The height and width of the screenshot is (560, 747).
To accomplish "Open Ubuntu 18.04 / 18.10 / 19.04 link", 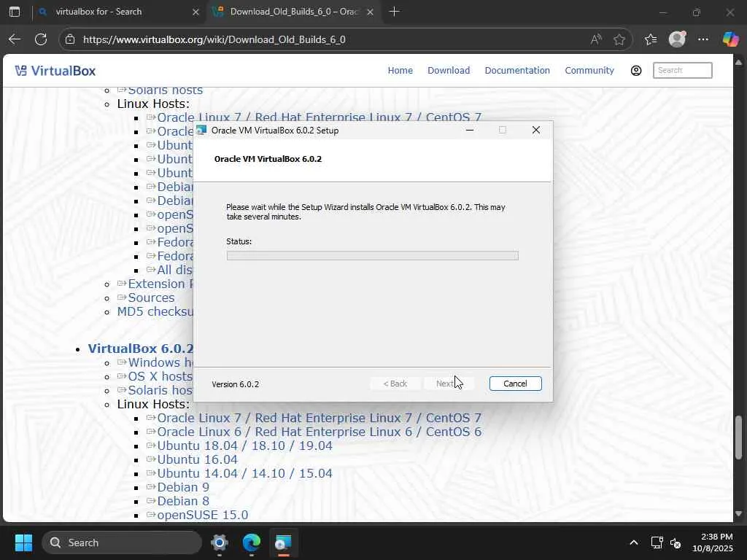I will pos(244,446).
